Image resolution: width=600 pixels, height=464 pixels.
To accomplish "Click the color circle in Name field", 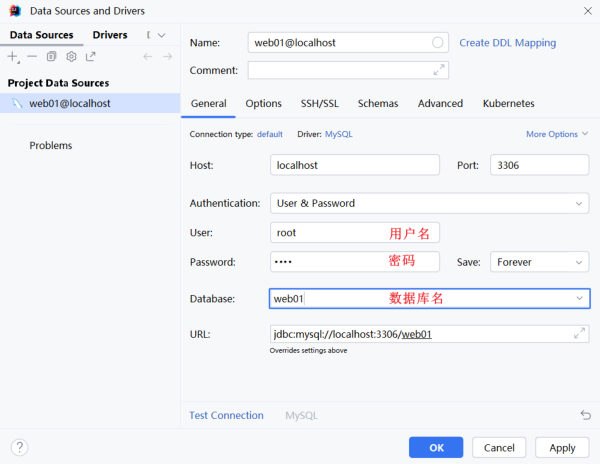I will click(x=437, y=42).
